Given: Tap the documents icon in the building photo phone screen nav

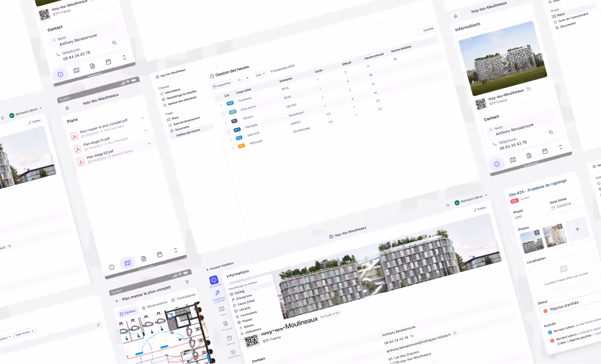Looking at the screenshot, I should pos(529,155).
